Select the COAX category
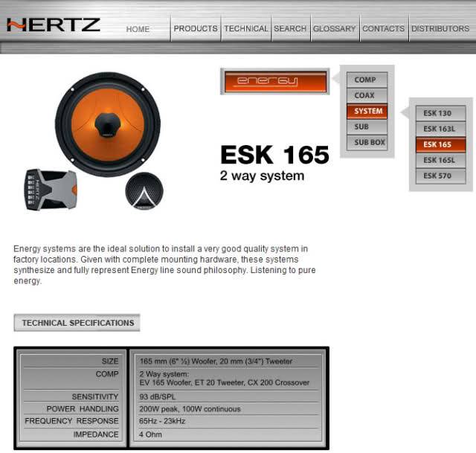476x453 pixels. click(367, 95)
